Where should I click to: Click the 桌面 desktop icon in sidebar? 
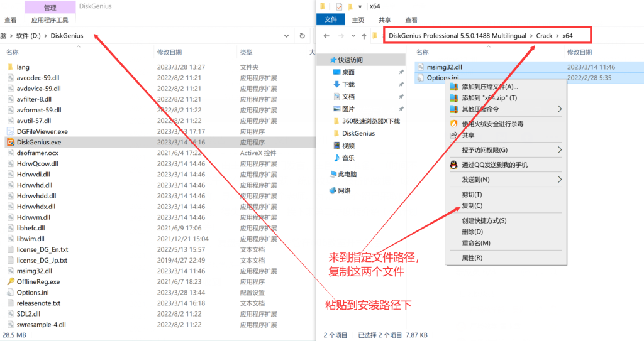(x=337, y=72)
